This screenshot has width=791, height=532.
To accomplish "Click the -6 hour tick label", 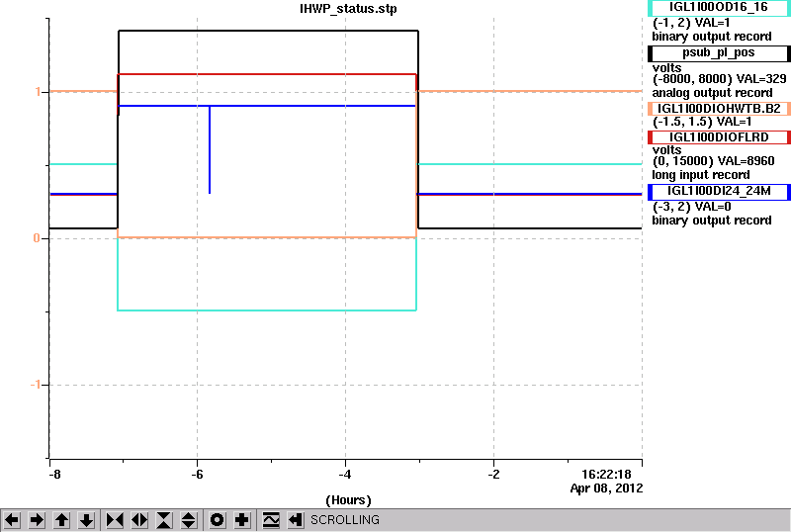I will pos(197,475).
